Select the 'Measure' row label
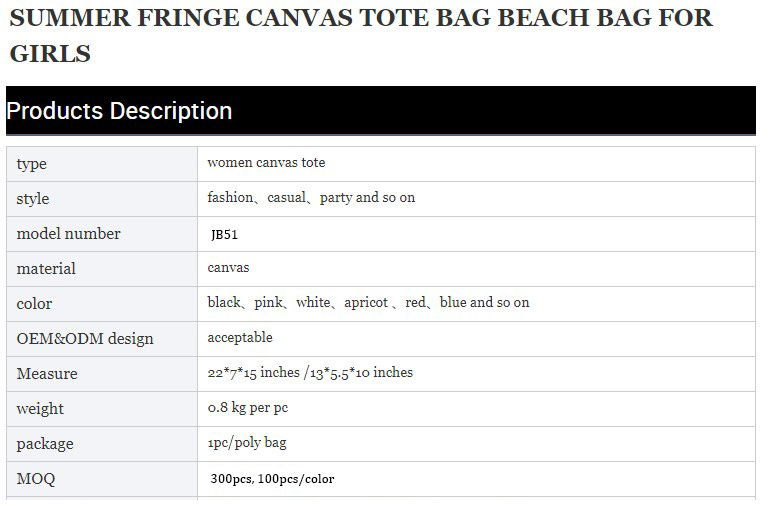This screenshot has width=769, height=512. [x=47, y=374]
